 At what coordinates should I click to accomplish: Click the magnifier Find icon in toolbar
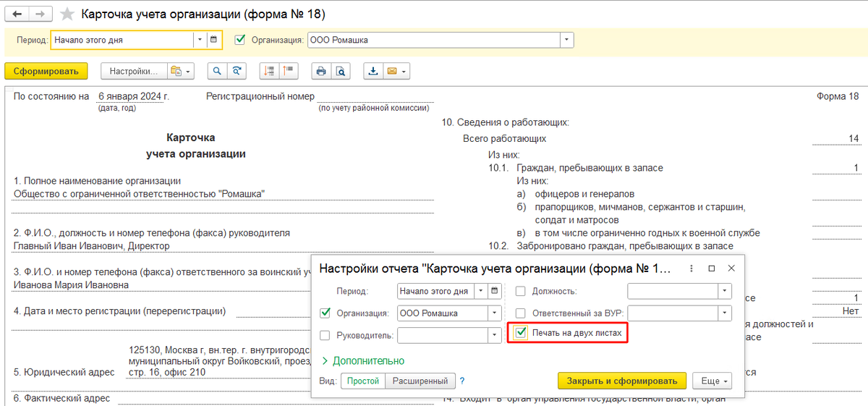[x=216, y=71]
